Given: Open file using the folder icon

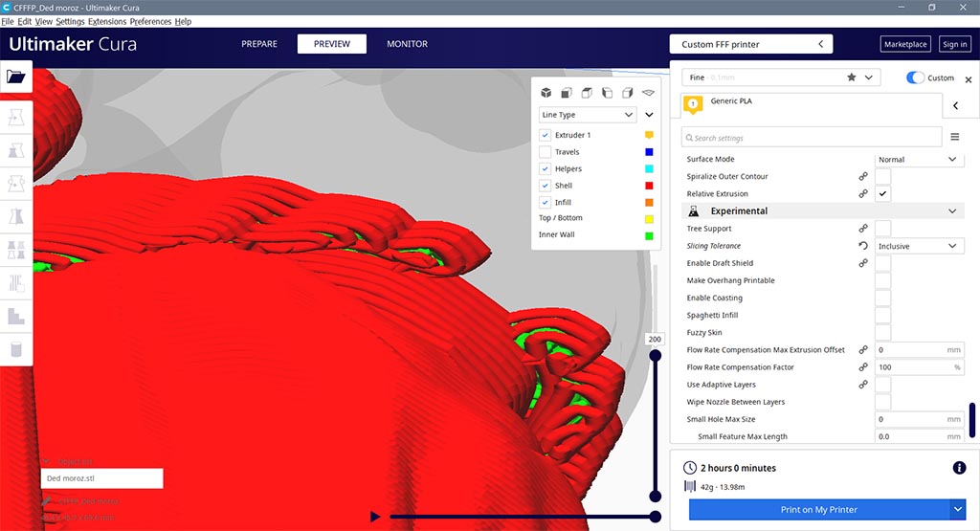Looking at the screenshot, I should [16, 77].
